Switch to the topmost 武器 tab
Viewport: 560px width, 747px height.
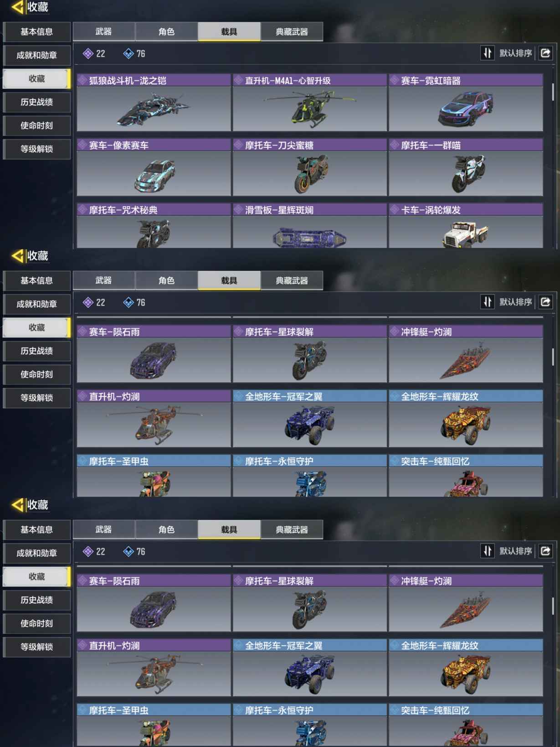pos(104,31)
